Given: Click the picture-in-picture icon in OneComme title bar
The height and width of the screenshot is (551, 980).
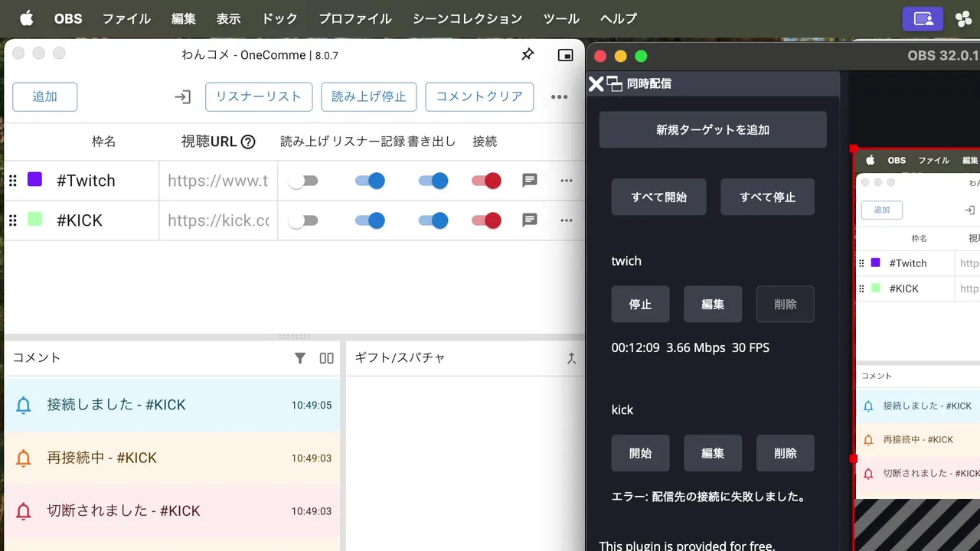Looking at the screenshot, I should pyautogui.click(x=565, y=55).
